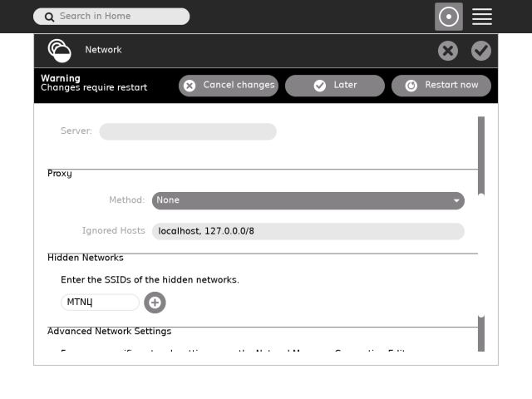
Task: Click the Hidden Networks section heading
Action: click(86, 258)
